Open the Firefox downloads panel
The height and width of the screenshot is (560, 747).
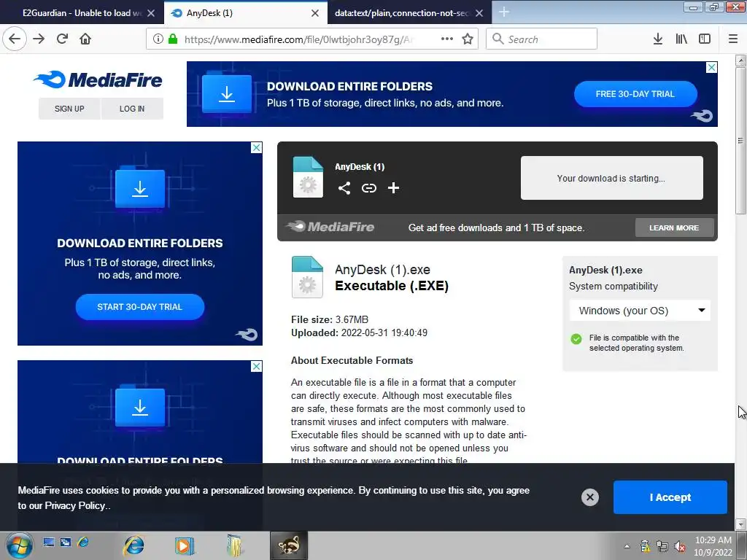click(x=658, y=39)
